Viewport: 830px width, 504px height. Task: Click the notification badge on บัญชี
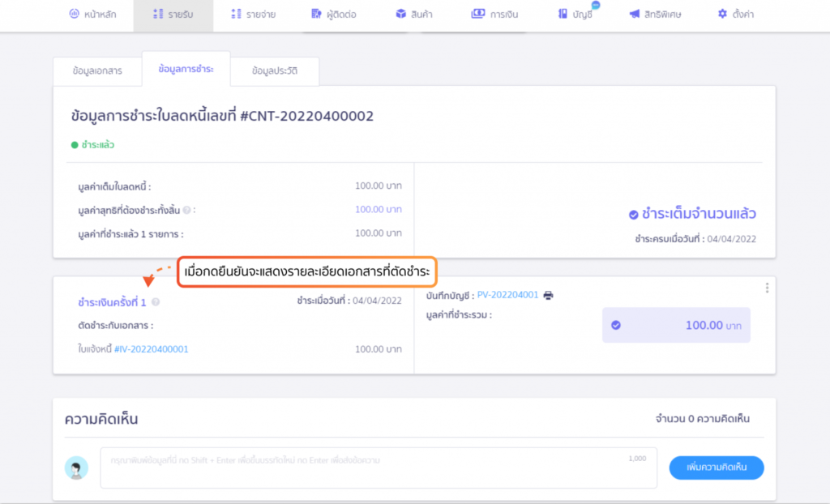596,5
